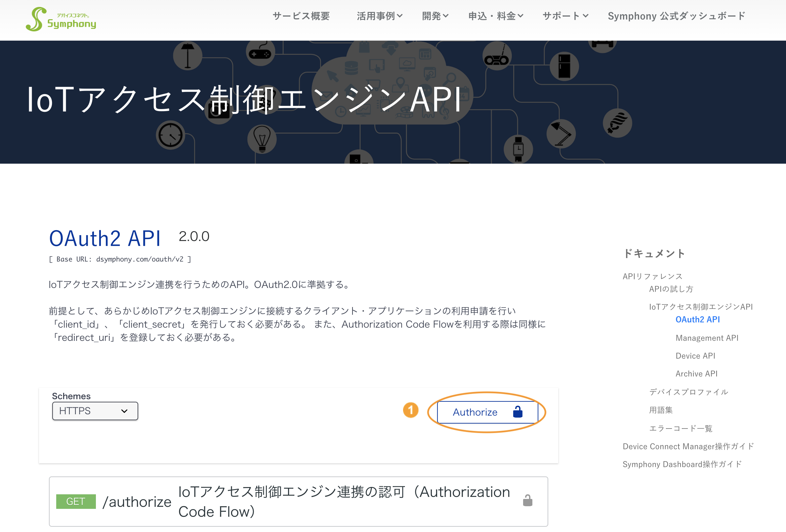Open the 活用事例 menu

(380, 16)
